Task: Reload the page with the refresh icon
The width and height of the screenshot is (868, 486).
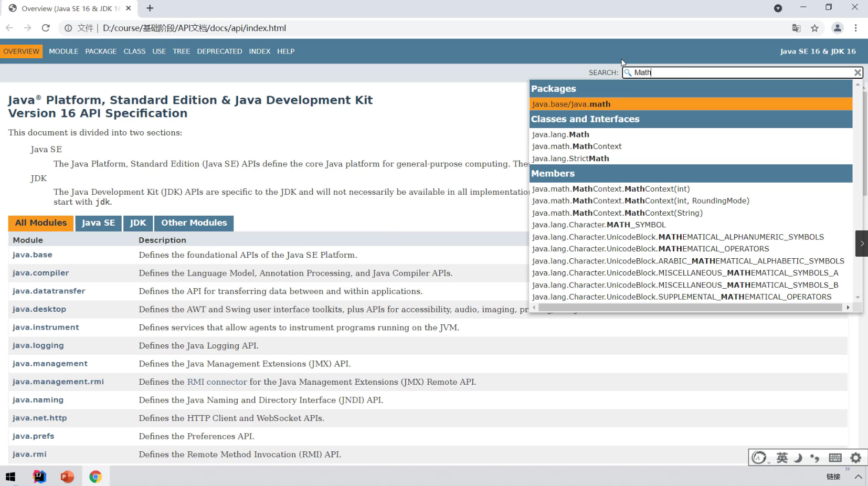Action: [46, 28]
